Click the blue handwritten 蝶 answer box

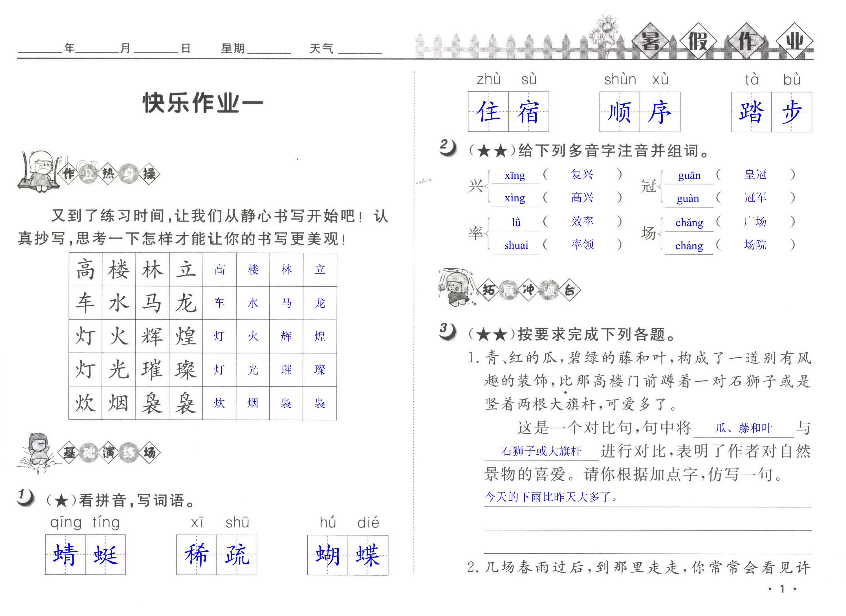click(x=368, y=555)
